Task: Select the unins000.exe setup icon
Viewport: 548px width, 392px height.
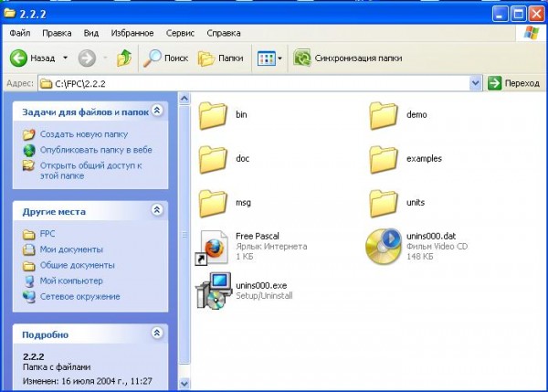Action: tap(214, 291)
